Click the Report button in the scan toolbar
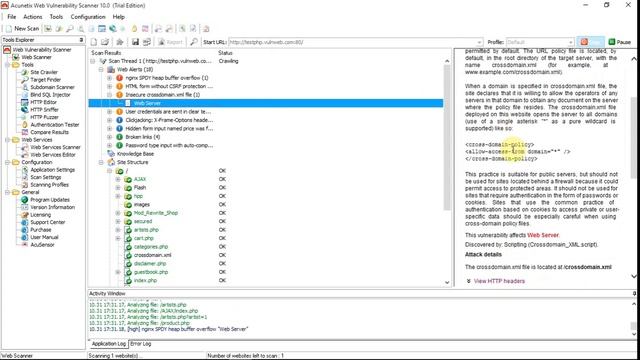 (170, 42)
